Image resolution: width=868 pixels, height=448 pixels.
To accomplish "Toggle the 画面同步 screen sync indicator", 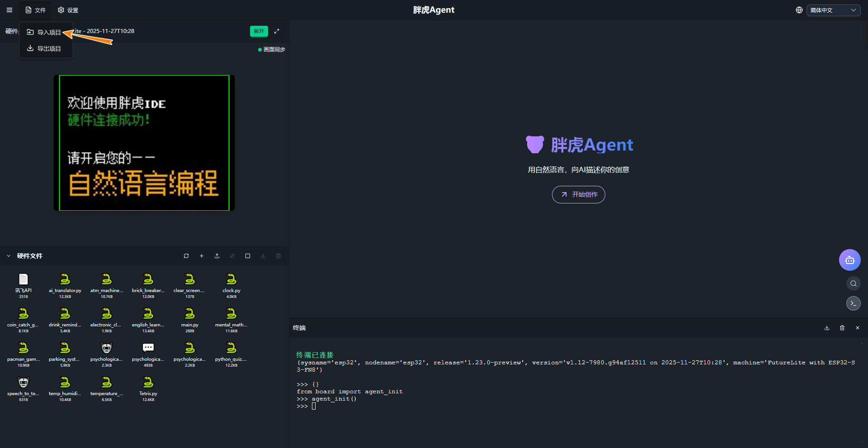I will [x=272, y=50].
